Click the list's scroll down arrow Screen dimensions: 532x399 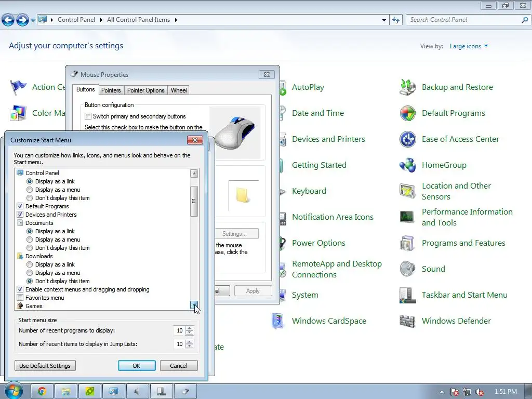[x=194, y=305]
